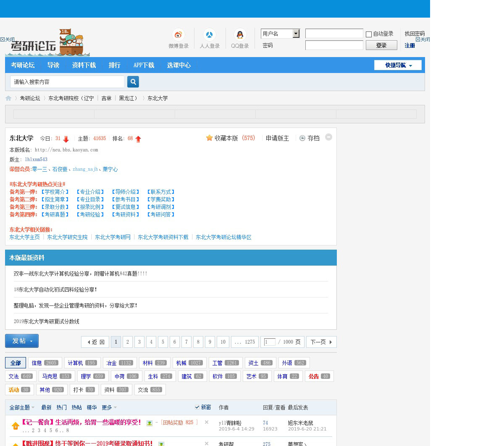
Task: Select the 计算机 category tab
Action: (x=81, y=363)
